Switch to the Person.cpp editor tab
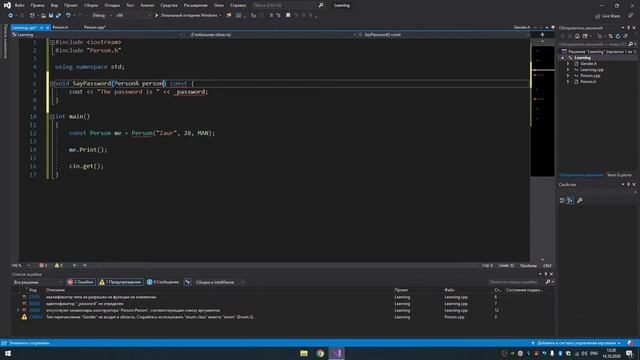The image size is (640, 360). [95, 27]
